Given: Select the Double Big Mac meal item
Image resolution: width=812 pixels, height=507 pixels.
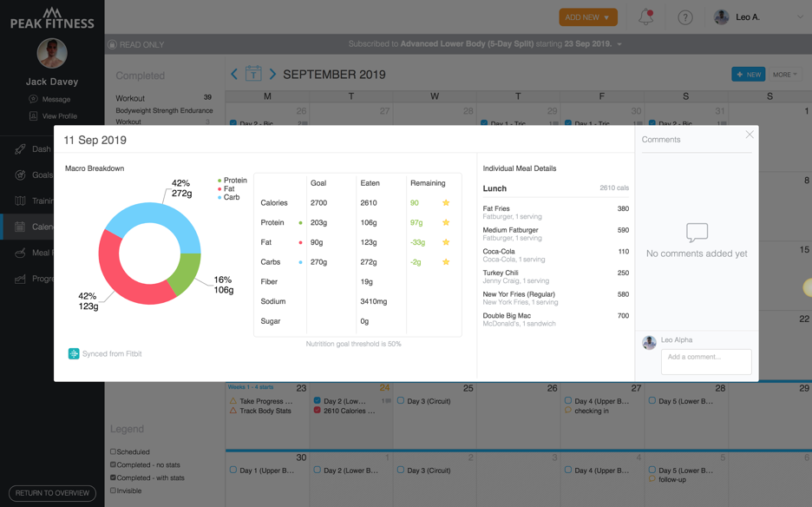Looking at the screenshot, I should [x=556, y=319].
